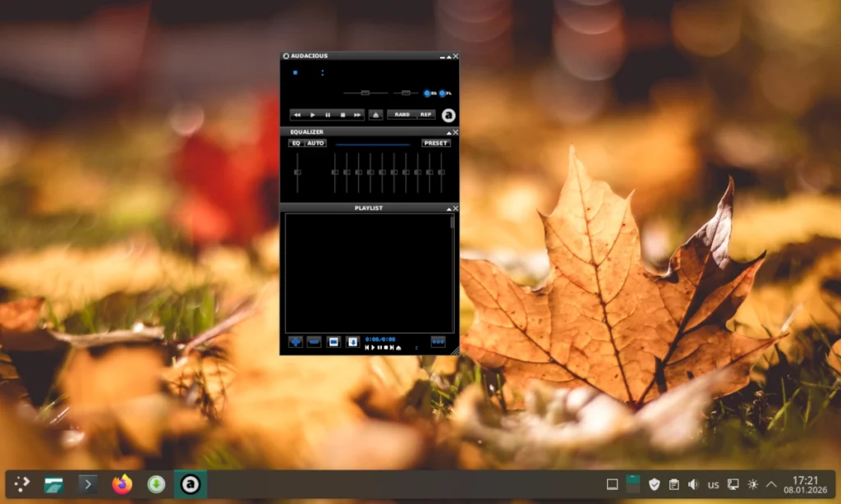Open the brightness tray icon
841x504 pixels.
point(752,484)
